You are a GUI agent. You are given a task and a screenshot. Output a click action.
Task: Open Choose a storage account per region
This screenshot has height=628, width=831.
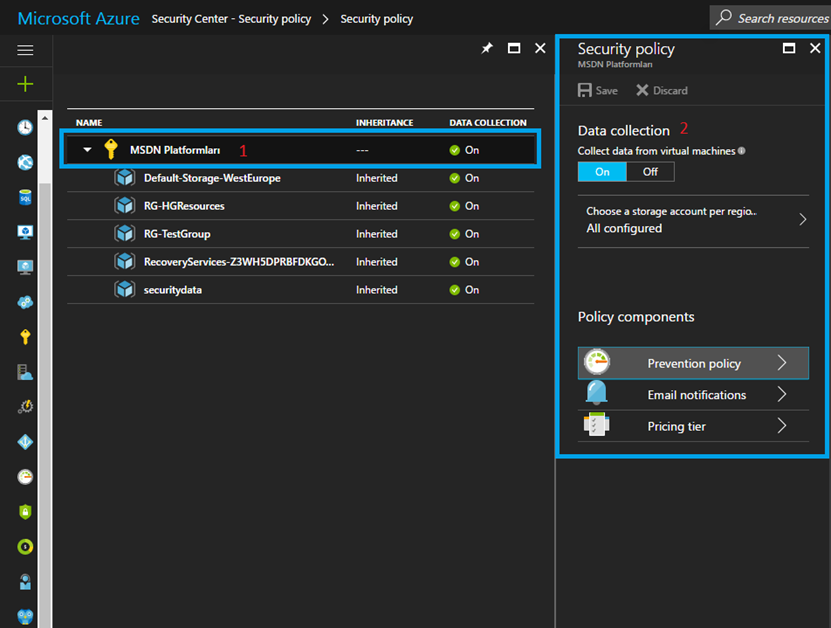pyautogui.click(x=693, y=220)
